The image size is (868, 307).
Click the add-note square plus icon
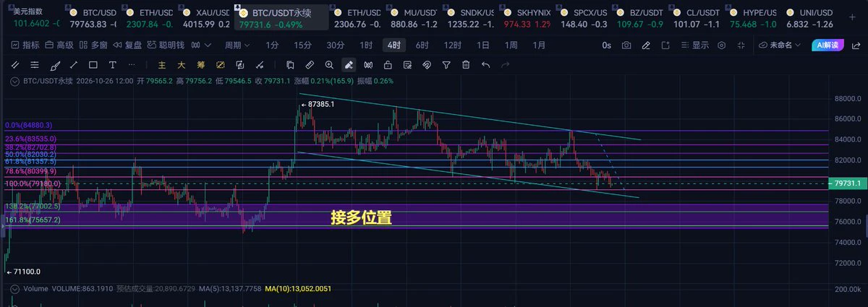[x=665, y=45]
